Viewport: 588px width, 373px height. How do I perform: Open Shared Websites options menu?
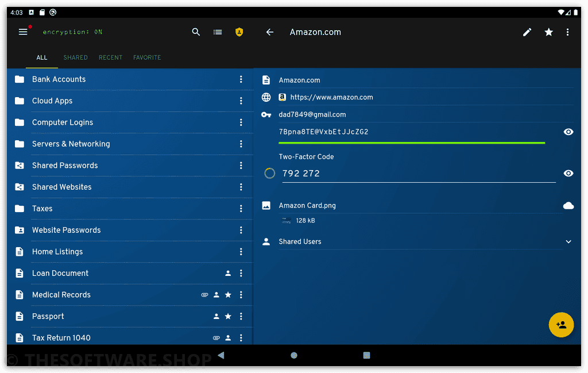tap(241, 187)
